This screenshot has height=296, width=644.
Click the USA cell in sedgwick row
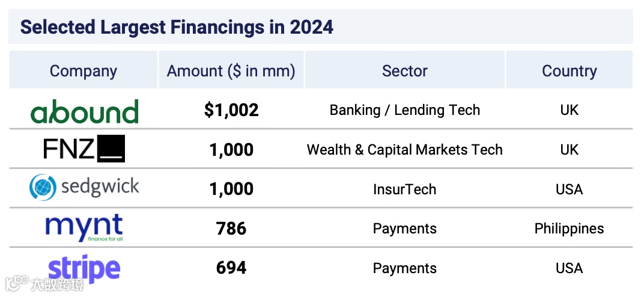[x=569, y=190]
